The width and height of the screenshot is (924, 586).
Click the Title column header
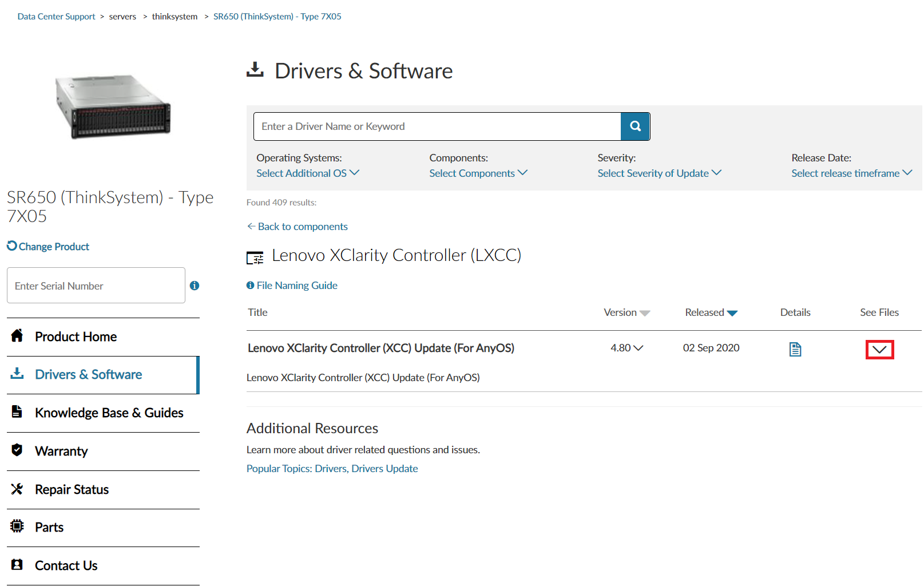click(x=257, y=312)
